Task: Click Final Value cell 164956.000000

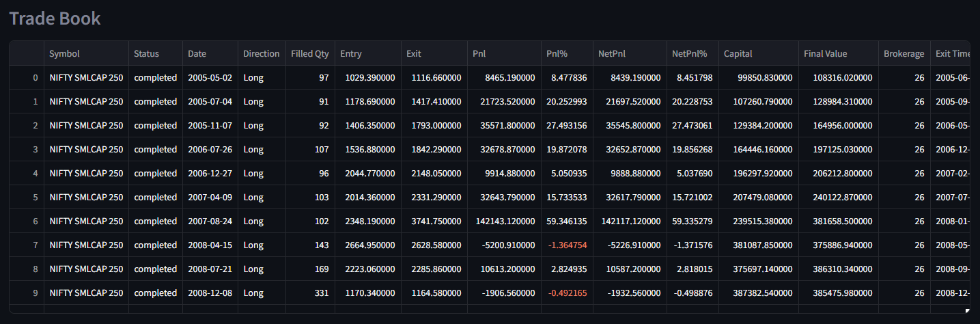Action: (x=839, y=126)
